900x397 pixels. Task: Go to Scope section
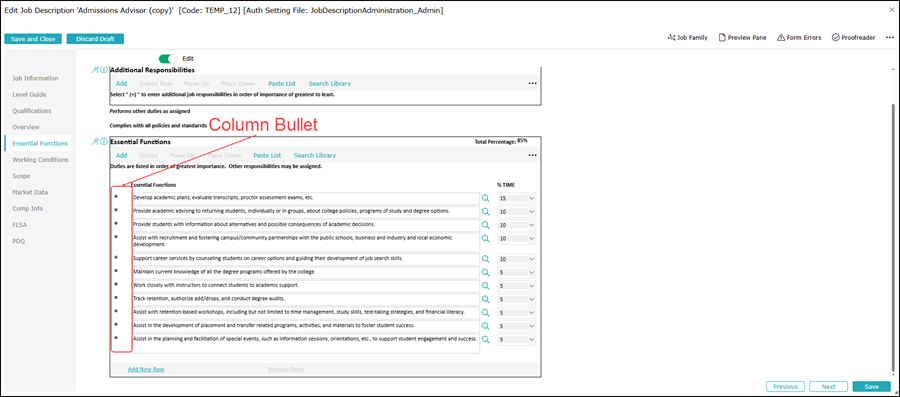click(x=21, y=176)
